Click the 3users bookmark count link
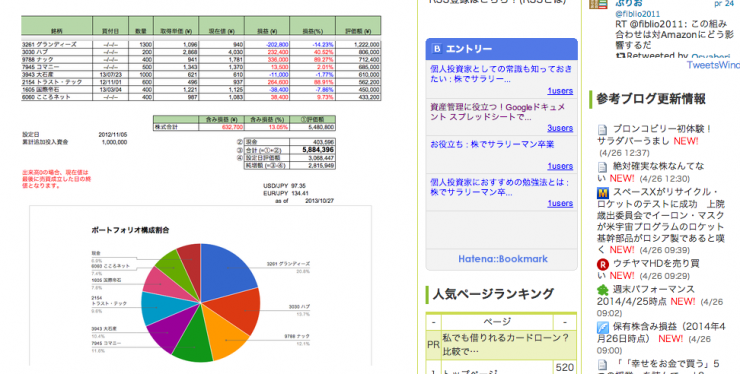Screen dimensions: 740x374 (560, 128)
